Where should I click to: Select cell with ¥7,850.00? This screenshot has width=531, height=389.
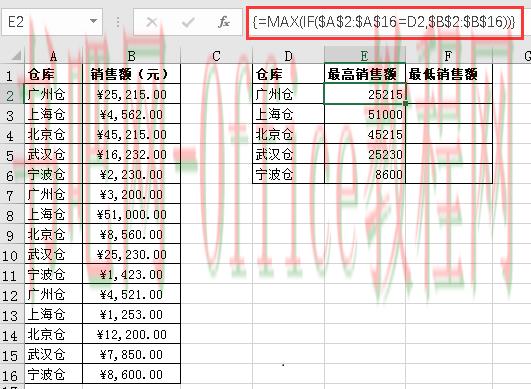click(131, 354)
